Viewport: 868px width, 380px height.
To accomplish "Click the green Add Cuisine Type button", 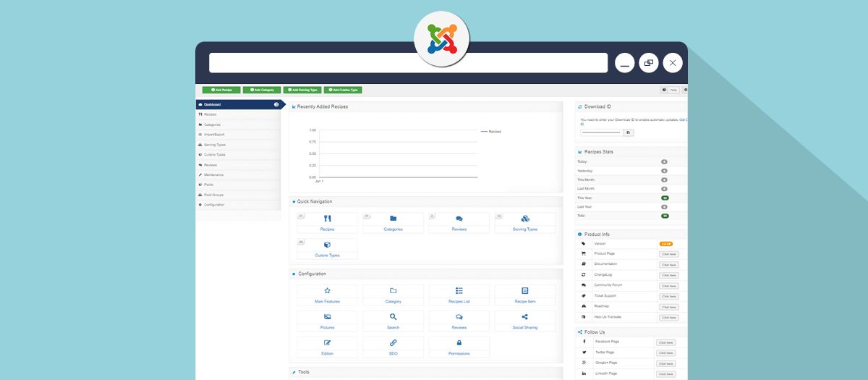I will click(343, 90).
